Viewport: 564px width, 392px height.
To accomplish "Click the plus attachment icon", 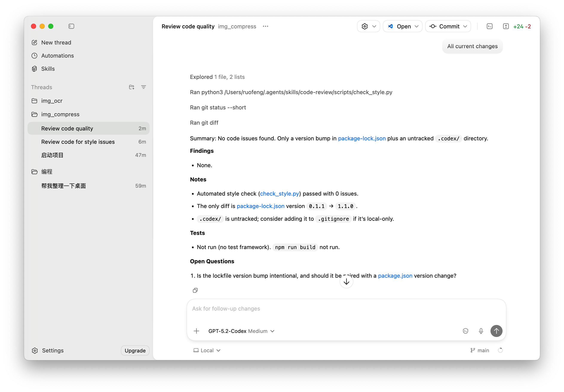I will pyautogui.click(x=196, y=331).
